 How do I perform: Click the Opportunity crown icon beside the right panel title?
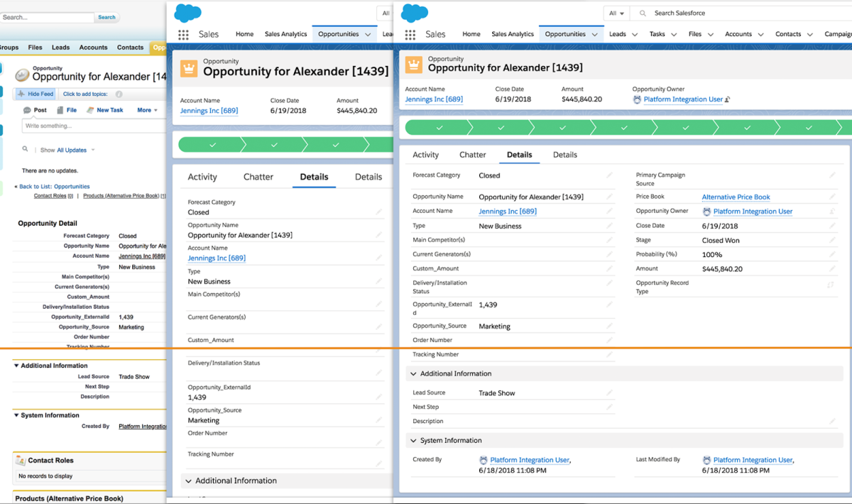pyautogui.click(x=414, y=65)
